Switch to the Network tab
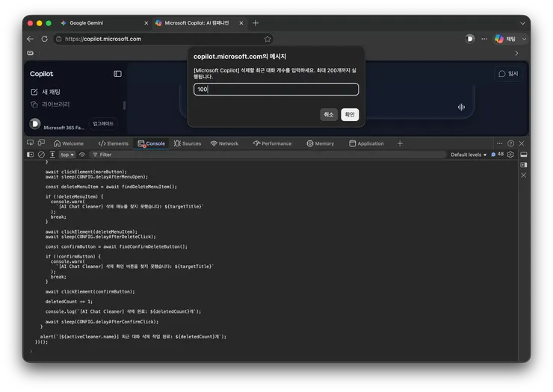The width and height of the screenshot is (553, 392). coord(224,143)
